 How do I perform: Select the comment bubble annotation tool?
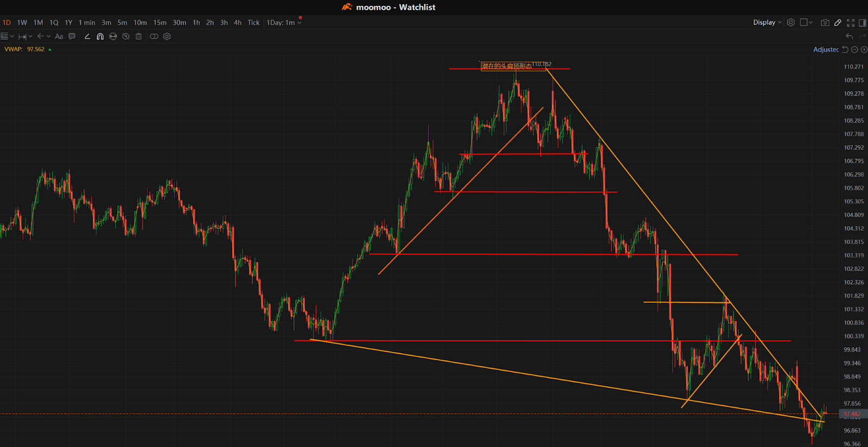(x=72, y=36)
